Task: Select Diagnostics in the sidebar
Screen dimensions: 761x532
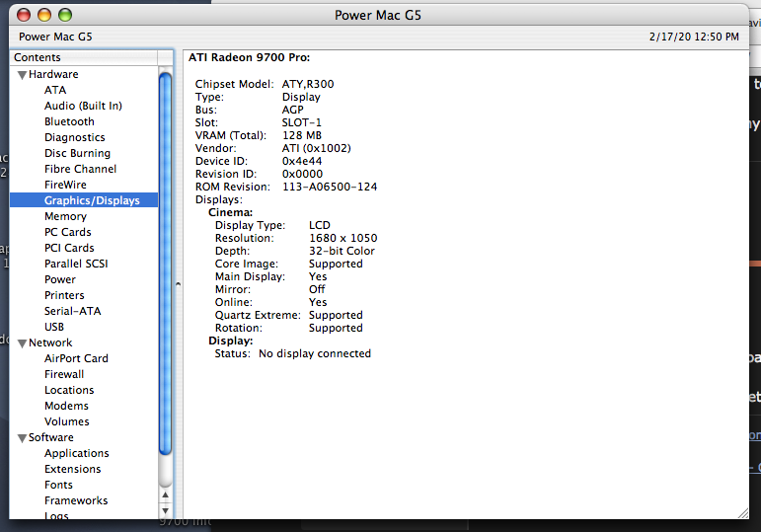Action: [x=75, y=137]
